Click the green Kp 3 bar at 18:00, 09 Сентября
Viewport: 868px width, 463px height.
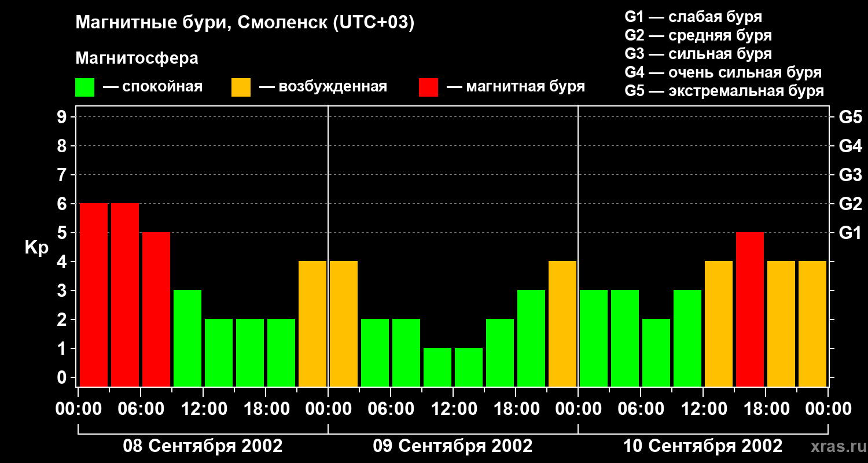[531, 338]
